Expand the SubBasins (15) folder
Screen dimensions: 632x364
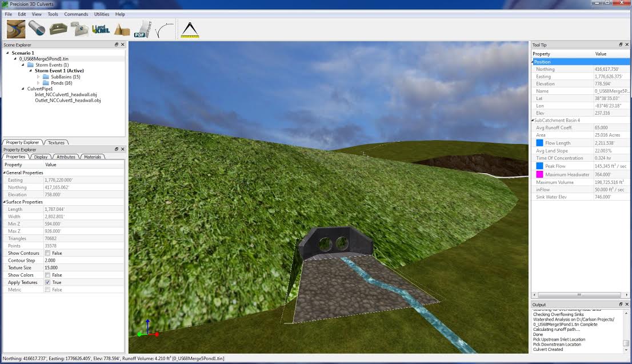tap(38, 77)
